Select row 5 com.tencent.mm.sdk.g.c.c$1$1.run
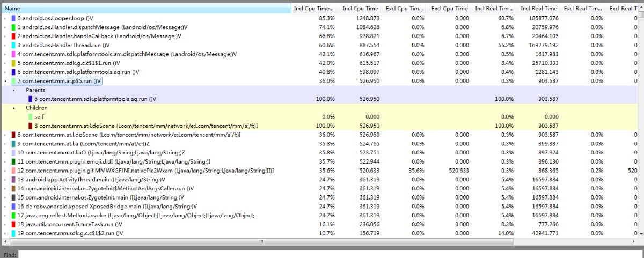 (319, 63)
